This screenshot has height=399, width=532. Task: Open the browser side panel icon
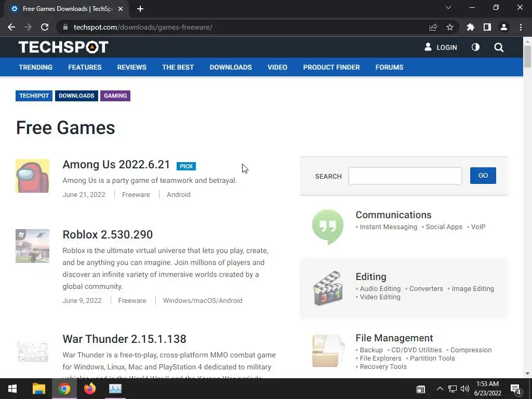point(487,27)
